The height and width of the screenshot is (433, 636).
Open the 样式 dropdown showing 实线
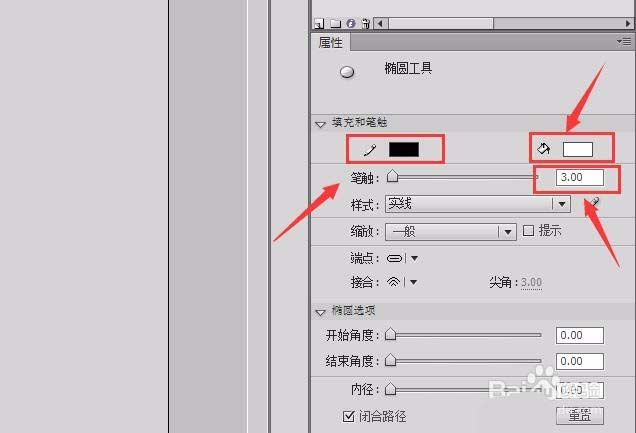click(x=477, y=204)
